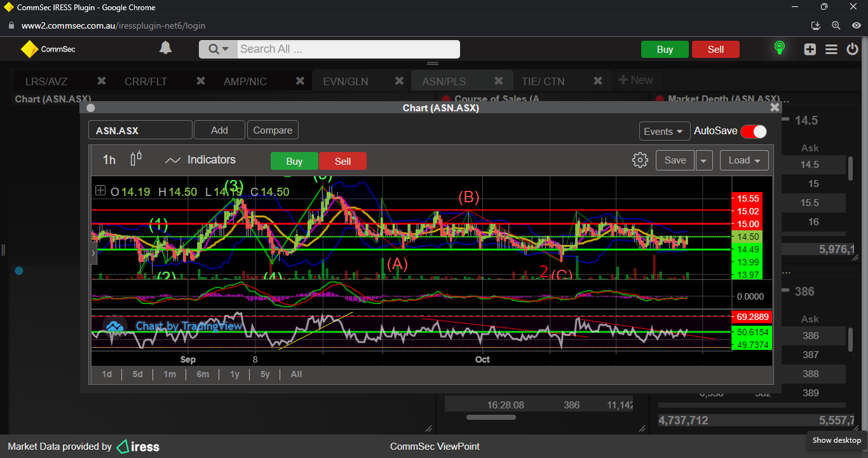Expand the Save options arrow
The height and width of the screenshot is (458, 868).
pyautogui.click(x=703, y=161)
